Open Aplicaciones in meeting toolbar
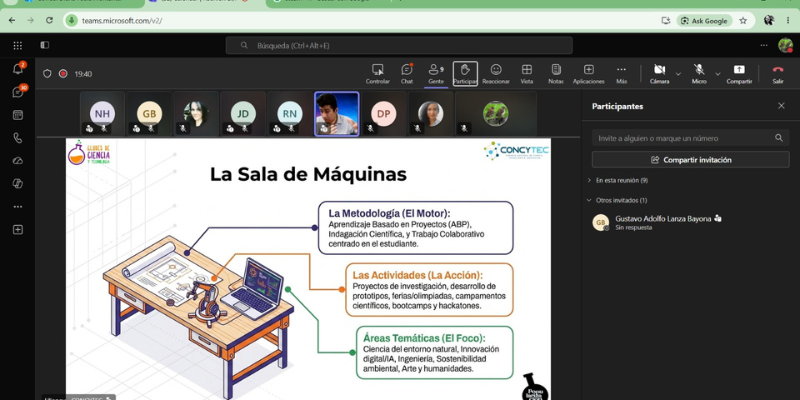800x400 pixels. tap(589, 74)
